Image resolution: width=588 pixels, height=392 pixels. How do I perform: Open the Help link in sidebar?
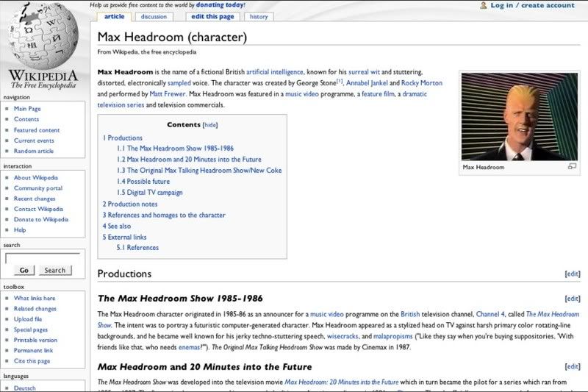click(x=20, y=230)
